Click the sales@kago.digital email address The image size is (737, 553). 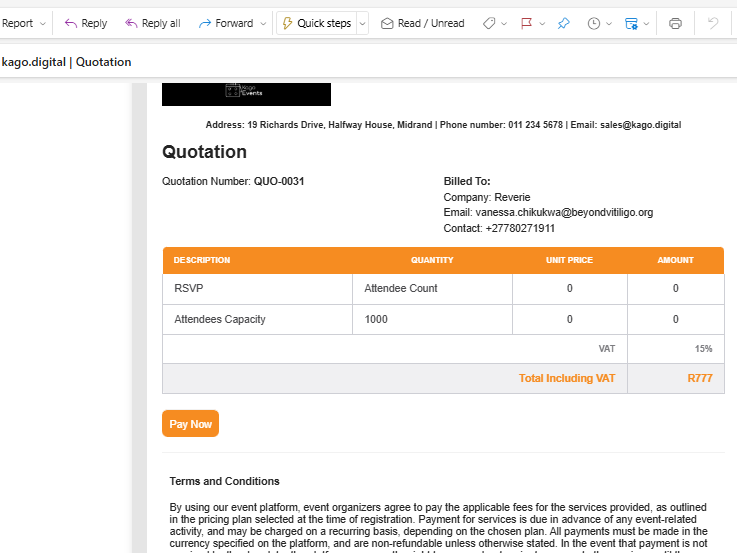click(x=640, y=125)
